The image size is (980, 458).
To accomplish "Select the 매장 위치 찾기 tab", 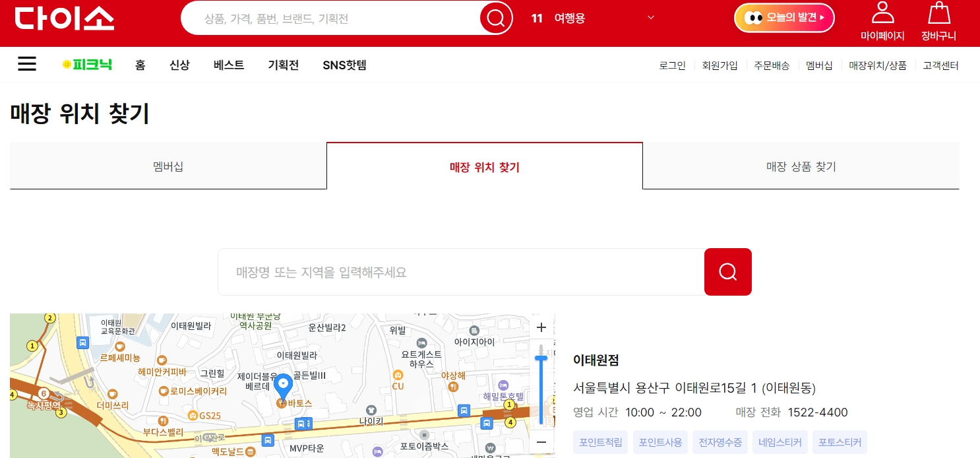I will coord(485,166).
